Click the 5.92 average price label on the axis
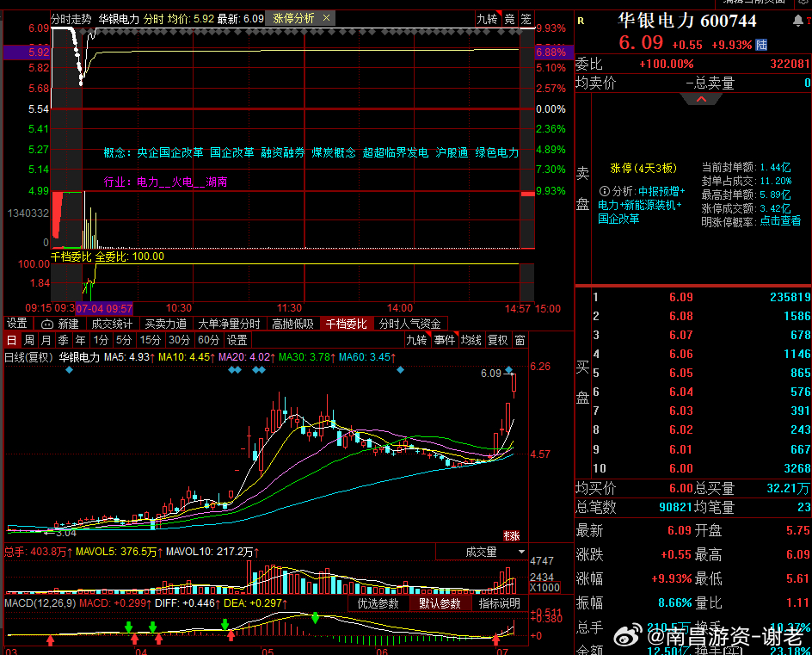 click(x=39, y=53)
